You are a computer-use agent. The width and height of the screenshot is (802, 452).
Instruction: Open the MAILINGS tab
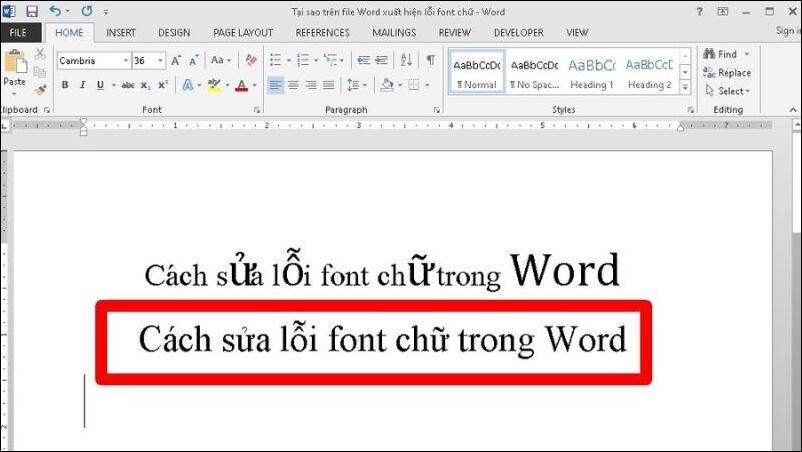point(394,33)
